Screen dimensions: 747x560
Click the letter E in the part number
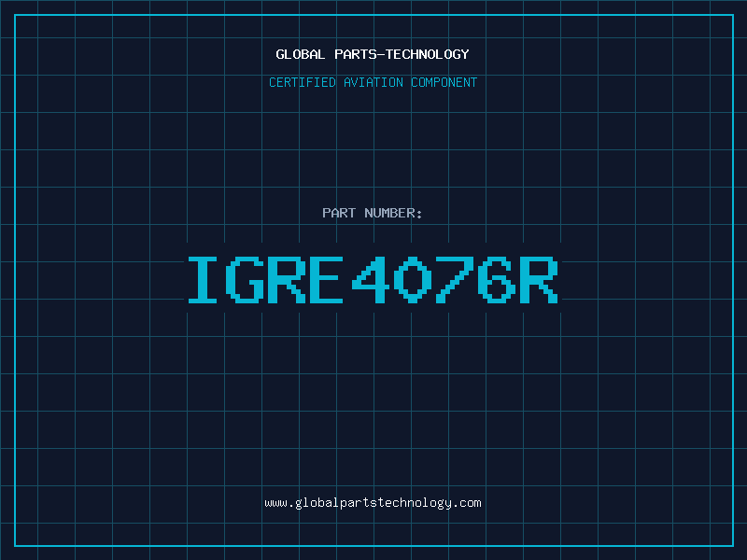click(331, 279)
